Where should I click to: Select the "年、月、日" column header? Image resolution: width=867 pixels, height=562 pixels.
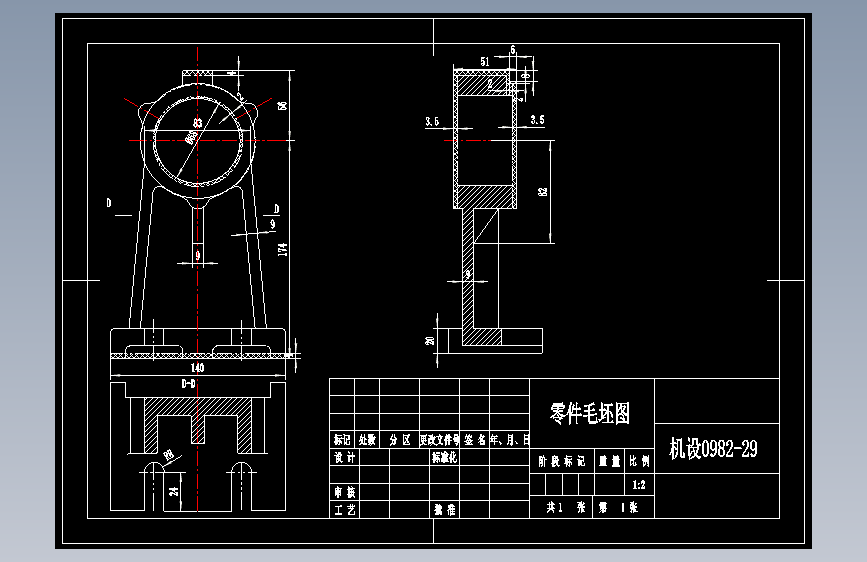coord(509,440)
